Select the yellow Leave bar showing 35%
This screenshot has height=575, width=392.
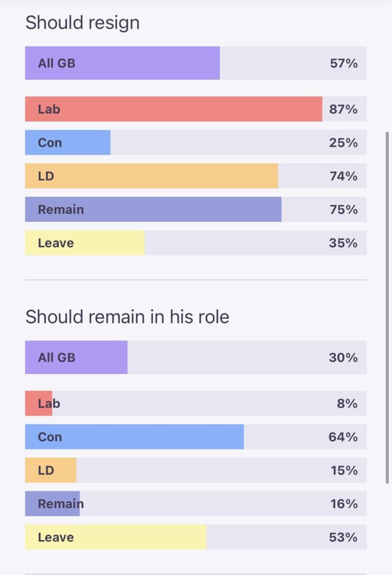pyautogui.click(x=85, y=243)
